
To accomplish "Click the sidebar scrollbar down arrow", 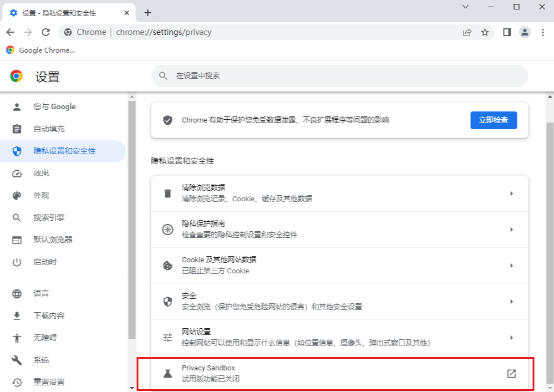I will click(132, 388).
